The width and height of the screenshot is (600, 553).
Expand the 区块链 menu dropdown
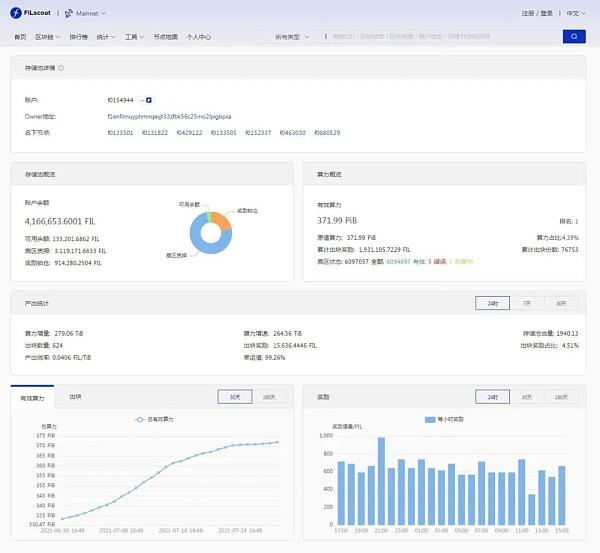47,37
